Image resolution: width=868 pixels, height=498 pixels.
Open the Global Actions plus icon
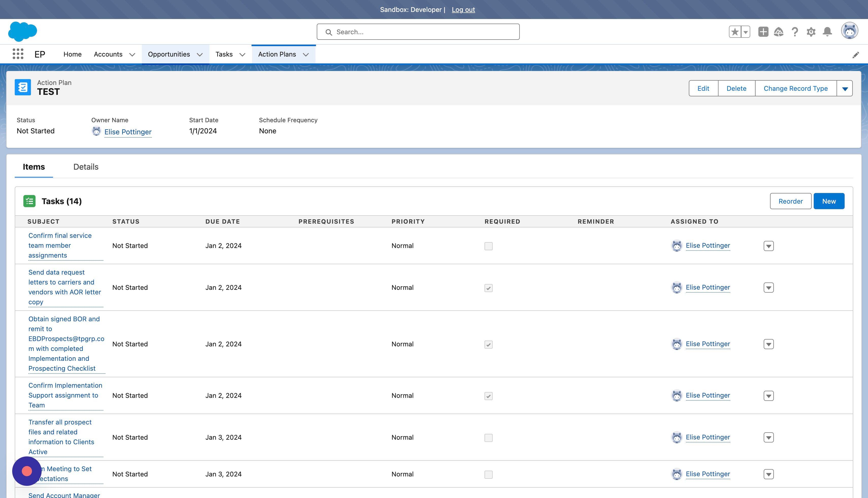[763, 32]
